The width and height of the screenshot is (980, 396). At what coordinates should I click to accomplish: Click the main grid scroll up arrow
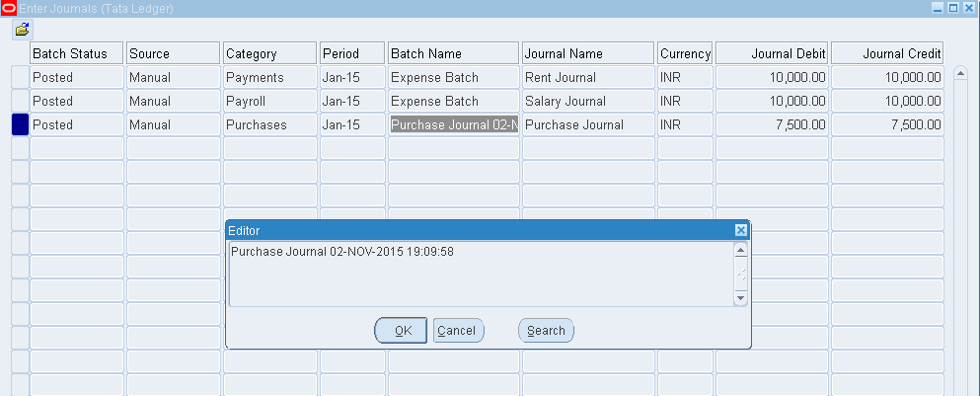(960, 75)
